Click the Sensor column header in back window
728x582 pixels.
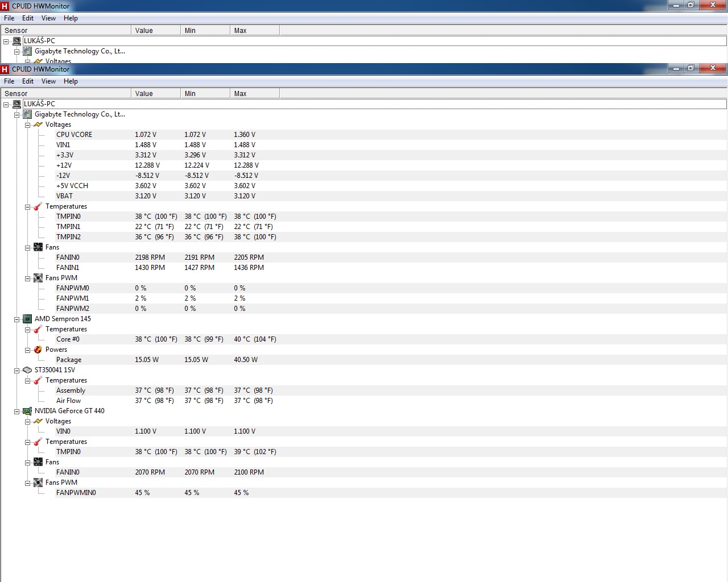[x=66, y=30]
